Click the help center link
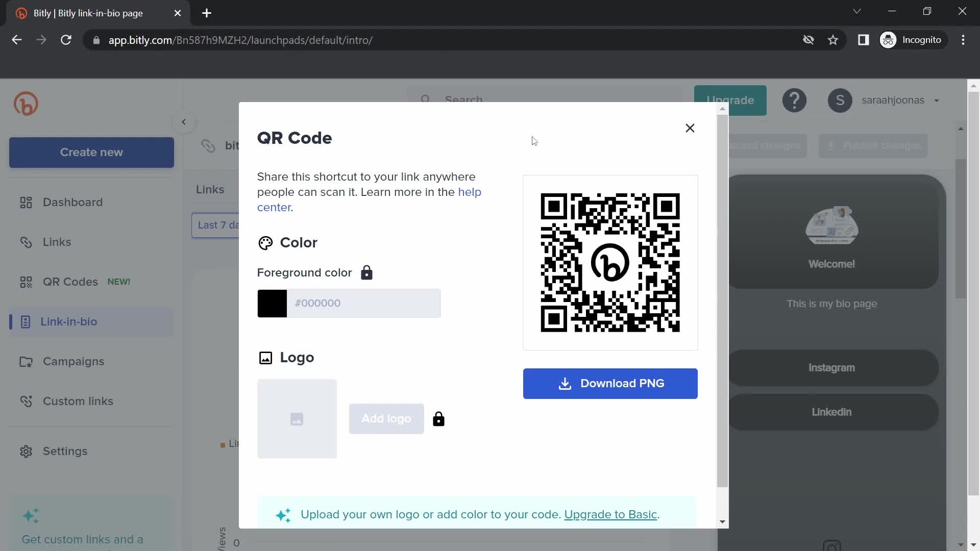Image resolution: width=980 pixels, height=551 pixels. pos(368,199)
